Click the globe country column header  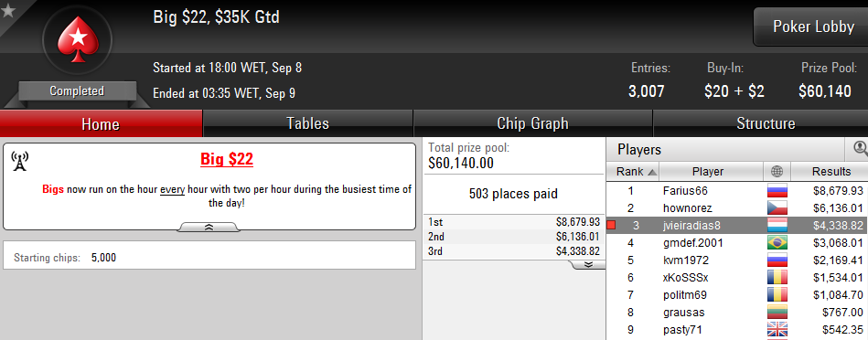pos(777,172)
